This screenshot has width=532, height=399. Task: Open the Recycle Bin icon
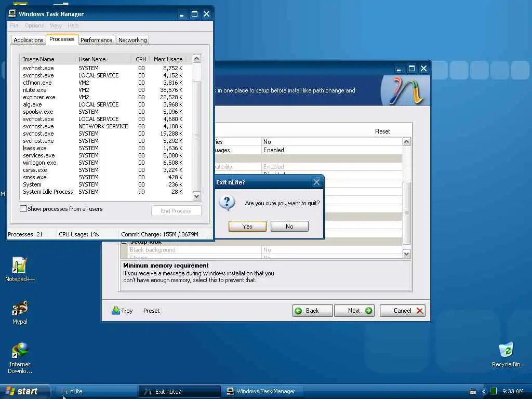point(506,354)
